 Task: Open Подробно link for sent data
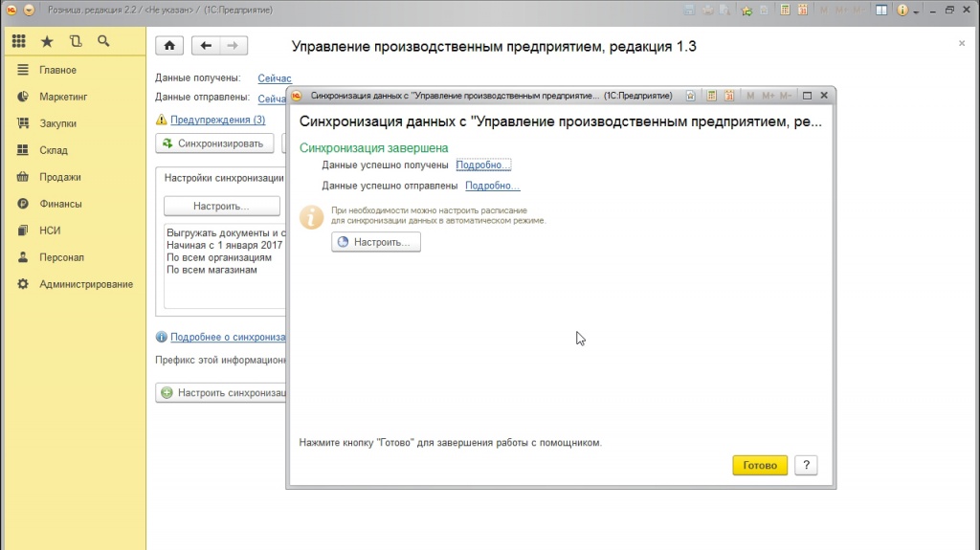(x=492, y=186)
